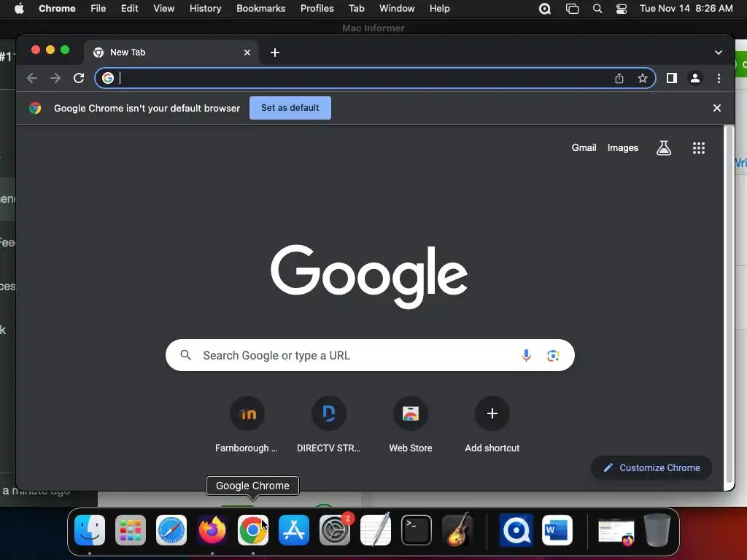Viewport: 747px width, 560px height.
Task: Open the Chrome application menu
Action: 57,9
